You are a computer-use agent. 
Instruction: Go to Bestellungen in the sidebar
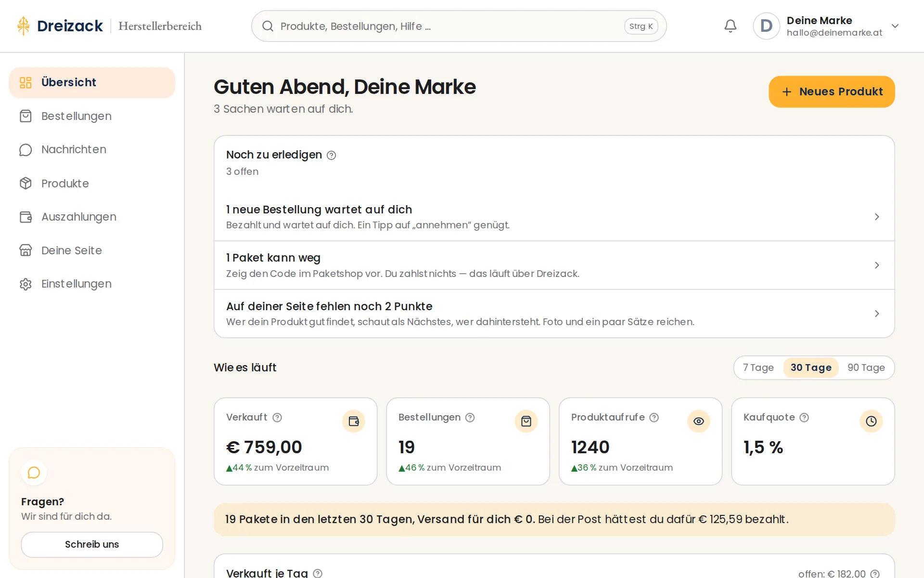(x=92, y=116)
